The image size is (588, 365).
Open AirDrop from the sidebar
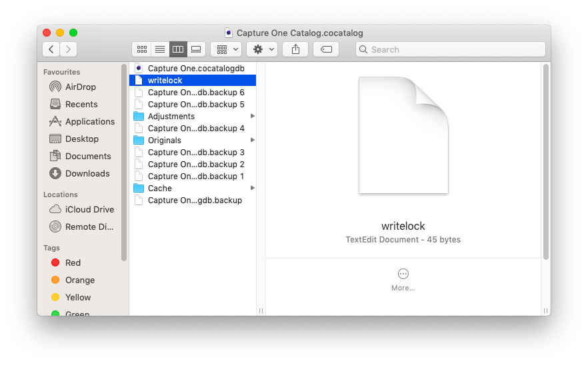pyautogui.click(x=80, y=87)
